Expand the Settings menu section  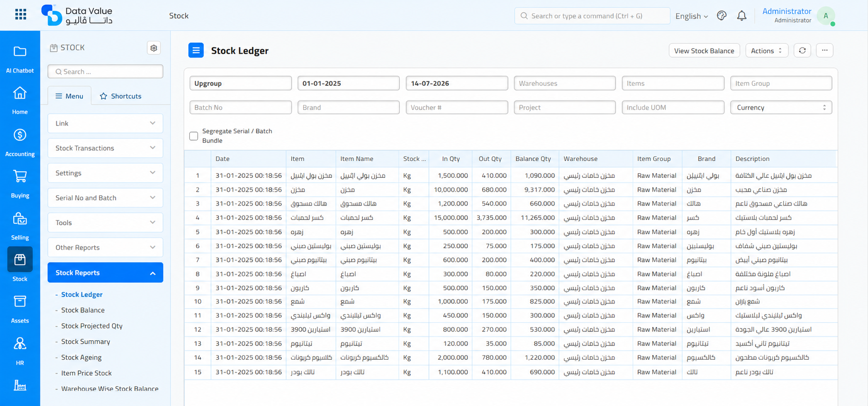105,173
